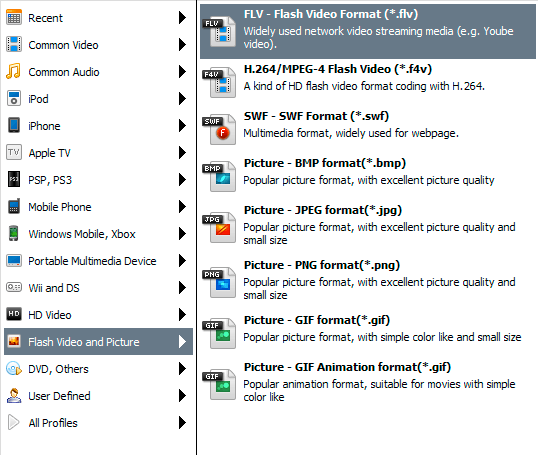
Task: Click the HD Video category icon
Action: (x=14, y=314)
